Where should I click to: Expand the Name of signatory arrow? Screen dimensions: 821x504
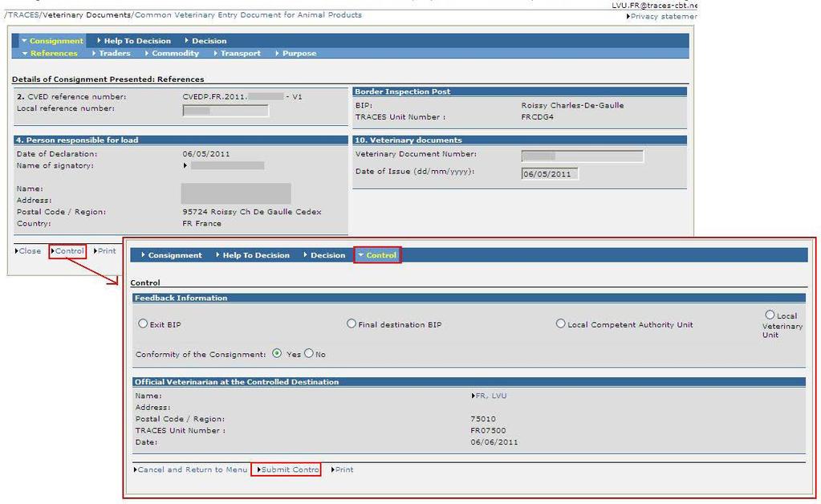point(185,165)
